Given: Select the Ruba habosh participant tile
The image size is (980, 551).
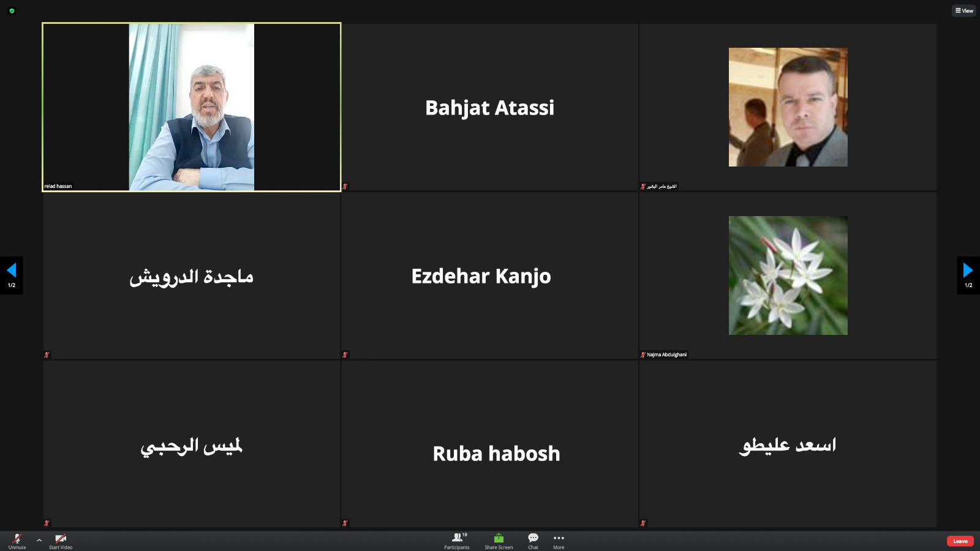Looking at the screenshot, I should tap(490, 444).
